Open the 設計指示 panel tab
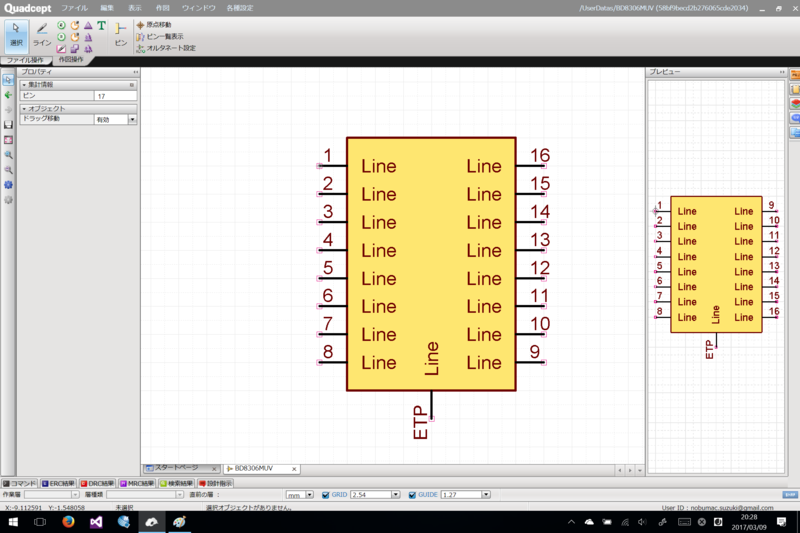The width and height of the screenshot is (800, 533). (x=215, y=483)
